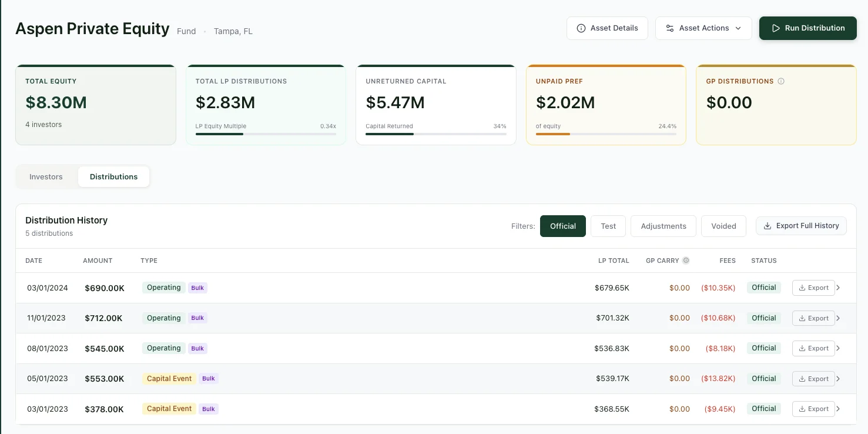
Task: Click the Total Equity summary card
Action: (x=95, y=104)
